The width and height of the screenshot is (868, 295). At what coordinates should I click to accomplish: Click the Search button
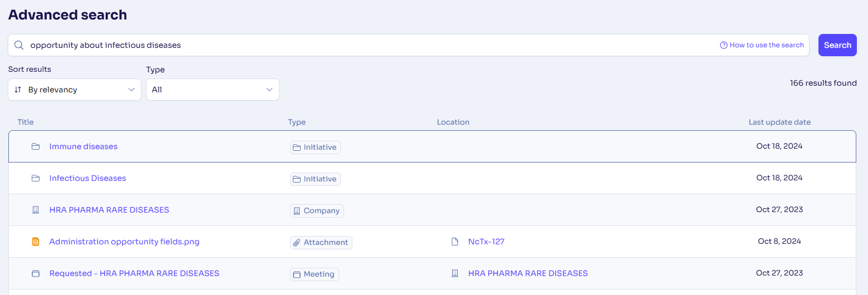click(837, 45)
